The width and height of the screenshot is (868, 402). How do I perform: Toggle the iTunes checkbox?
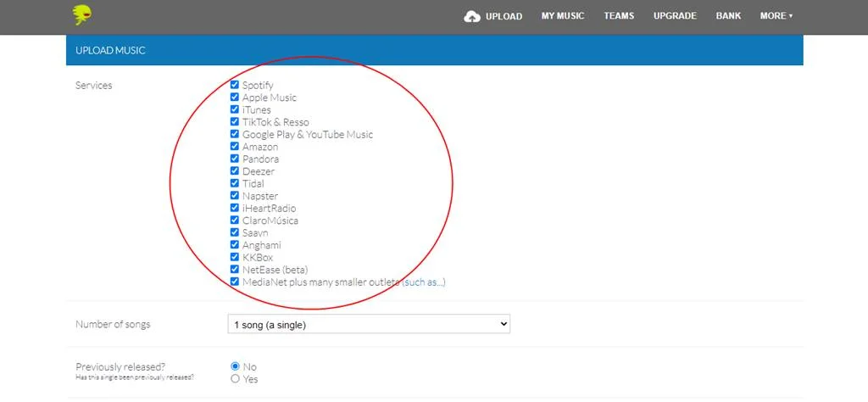point(235,109)
